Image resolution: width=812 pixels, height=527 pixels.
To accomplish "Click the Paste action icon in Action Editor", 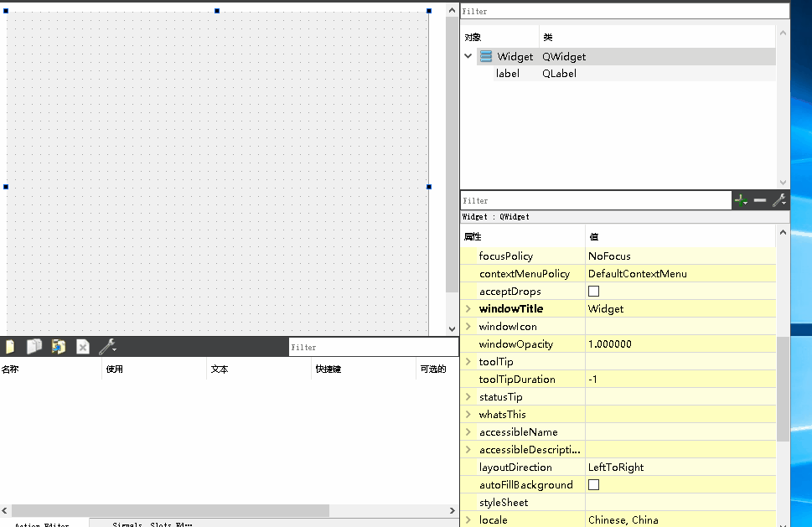I will [59, 346].
